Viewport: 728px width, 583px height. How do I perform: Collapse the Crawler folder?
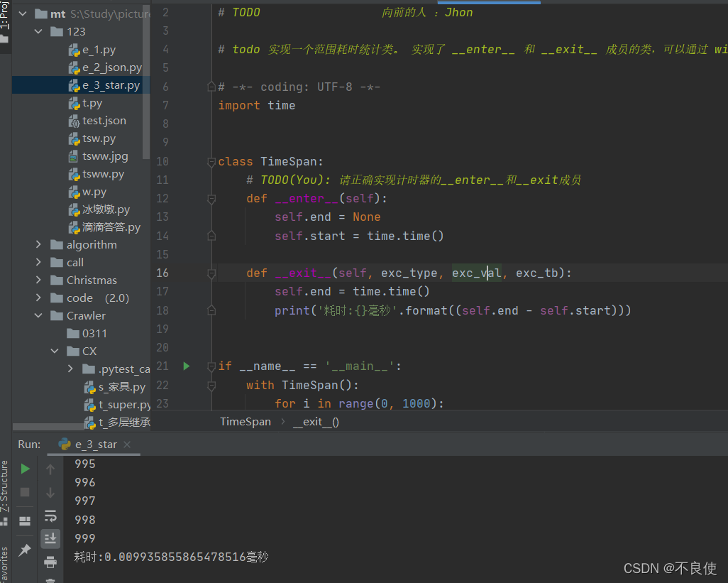coord(38,316)
